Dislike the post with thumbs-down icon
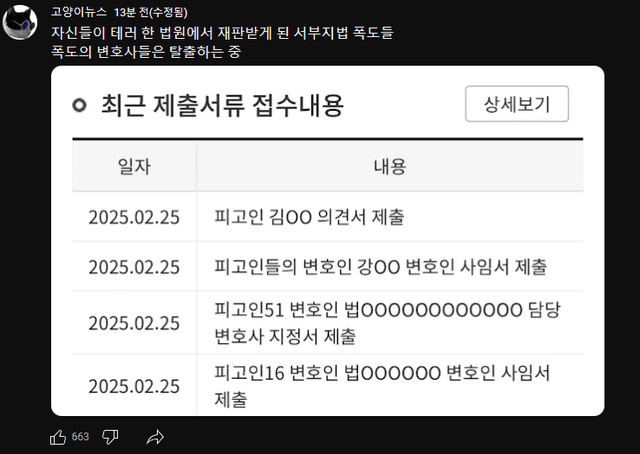Viewport: 640px width, 454px height. [x=111, y=437]
